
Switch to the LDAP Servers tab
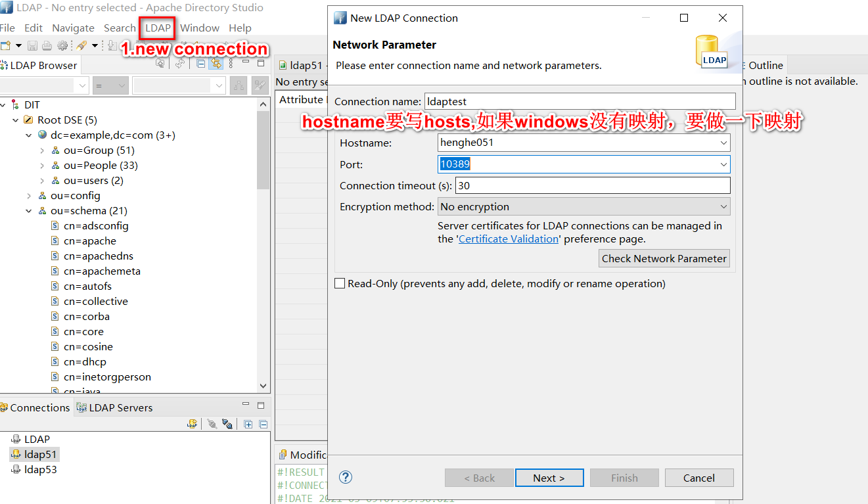tap(114, 407)
